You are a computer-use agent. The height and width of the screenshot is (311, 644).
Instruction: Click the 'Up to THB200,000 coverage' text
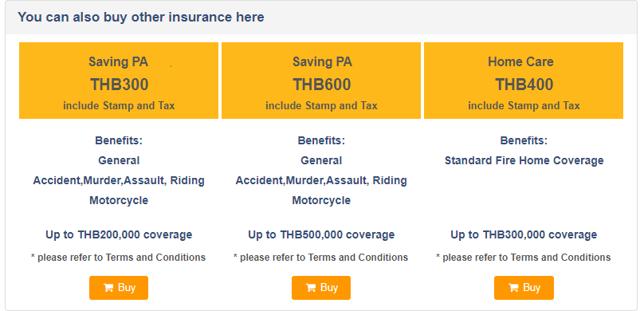pyautogui.click(x=119, y=235)
